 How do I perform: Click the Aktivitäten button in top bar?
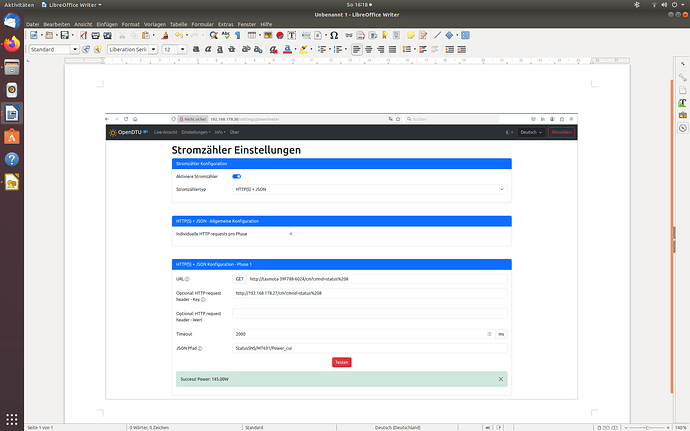pyautogui.click(x=19, y=5)
